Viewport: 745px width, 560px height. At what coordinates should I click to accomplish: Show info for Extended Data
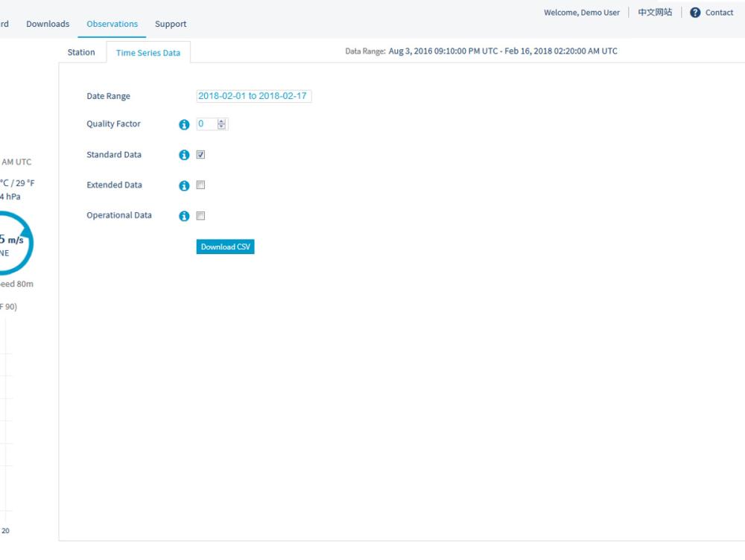[x=184, y=185]
